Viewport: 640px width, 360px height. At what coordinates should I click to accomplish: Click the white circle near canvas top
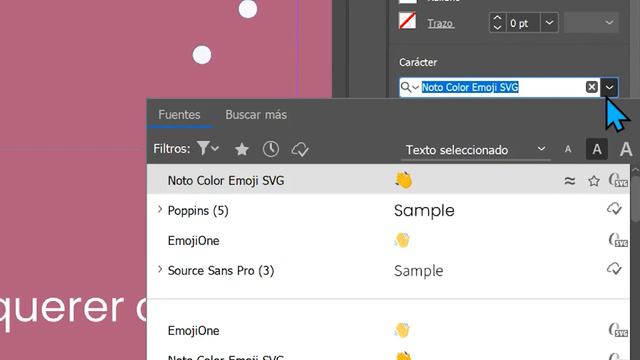tap(248, 9)
